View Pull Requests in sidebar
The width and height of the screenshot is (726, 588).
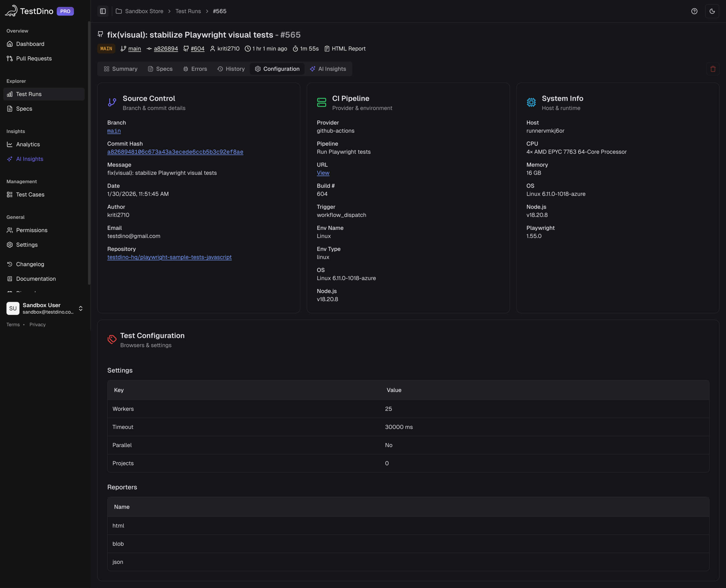coord(34,58)
